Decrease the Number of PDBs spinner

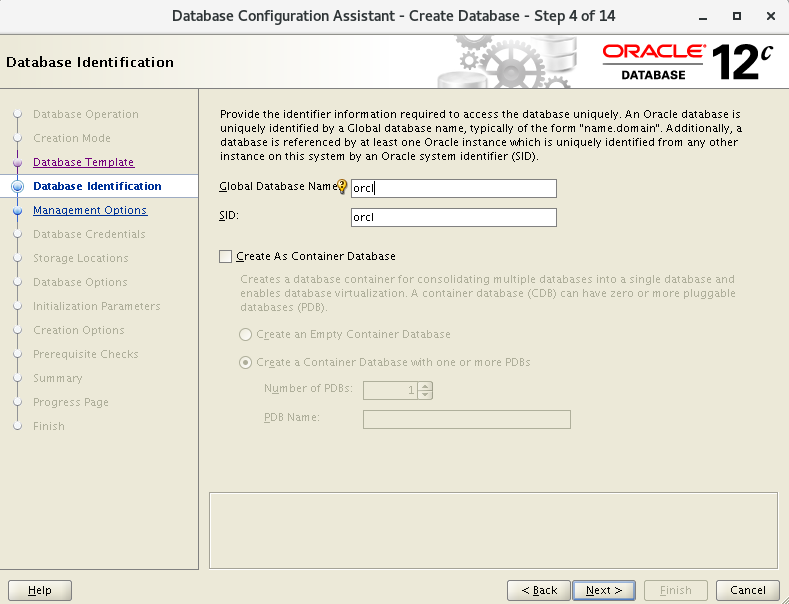coord(425,394)
